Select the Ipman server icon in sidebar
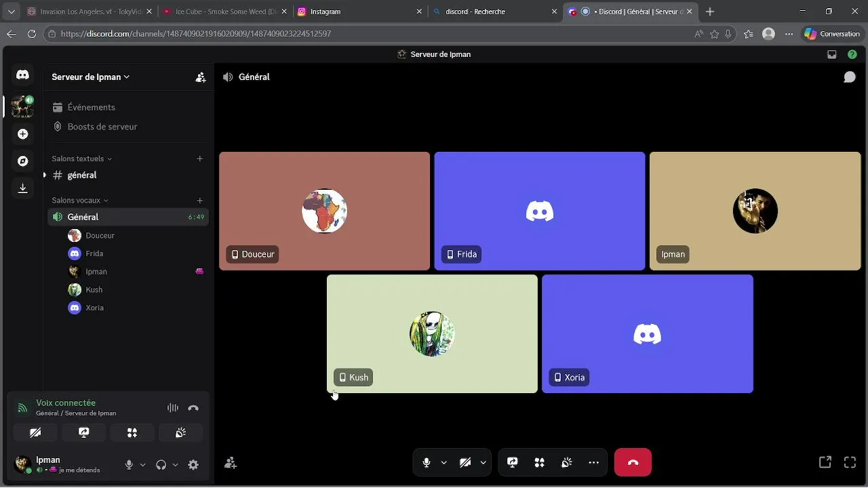This screenshot has height=488, width=868. point(22,106)
